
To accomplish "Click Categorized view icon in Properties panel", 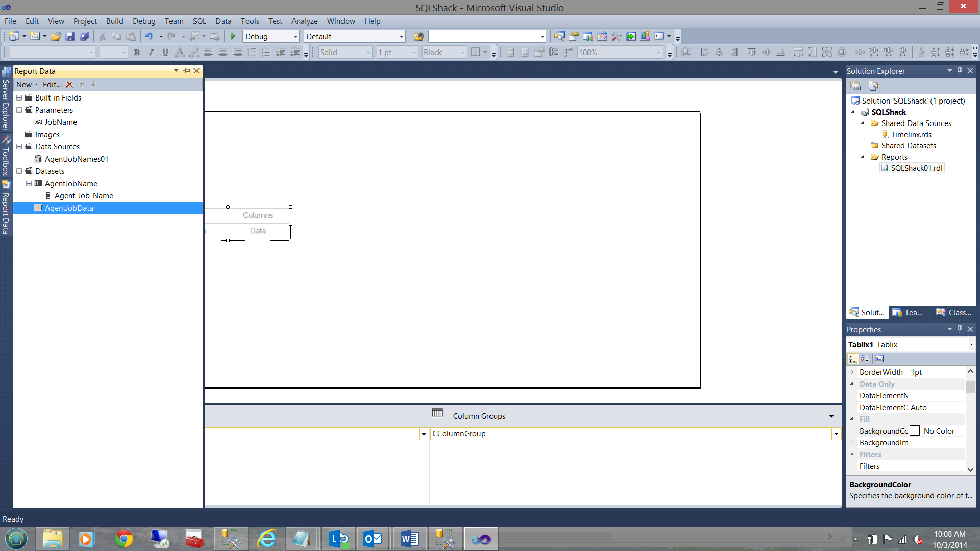I will 853,359.
